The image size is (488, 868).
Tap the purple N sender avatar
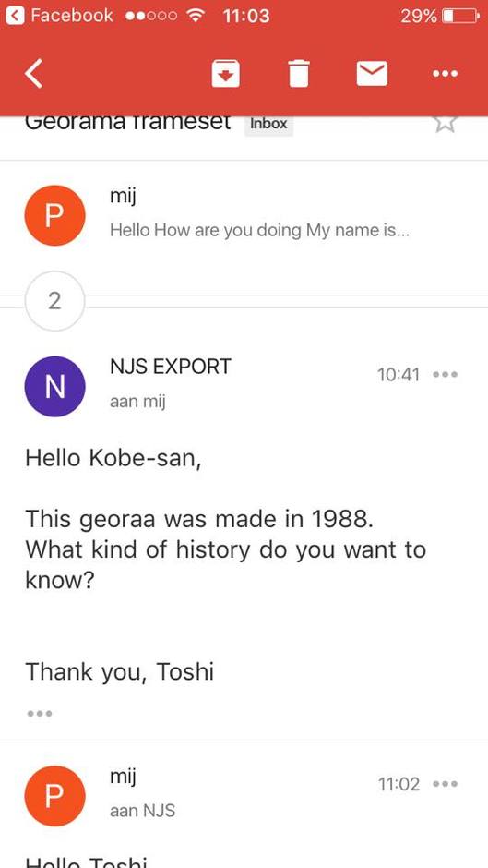click(54, 386)
